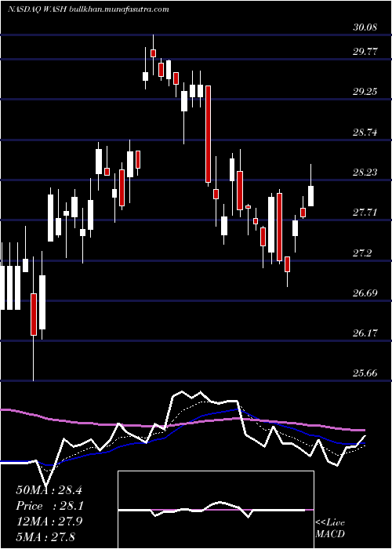Click the 29.25 price axis label
Image resolution: width=392 pixels, height=549 pixels.
click(365, 92)
